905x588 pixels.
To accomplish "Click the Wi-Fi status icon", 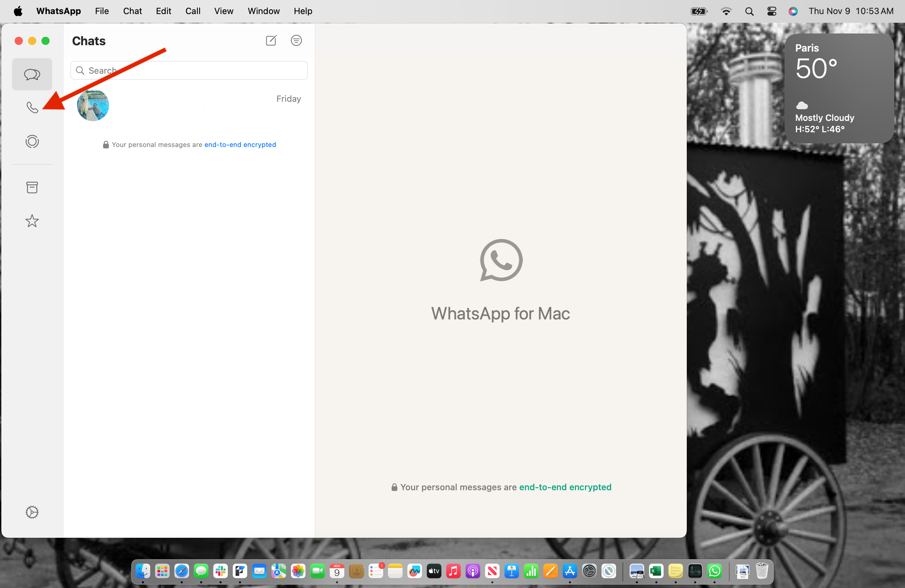I will coord(726,11).
